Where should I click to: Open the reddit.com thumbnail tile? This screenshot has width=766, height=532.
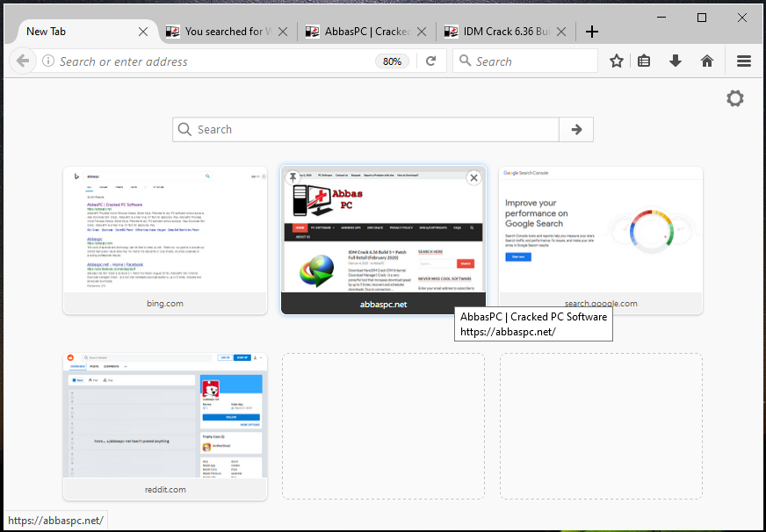pyautogui.click(x=165, y=427)
